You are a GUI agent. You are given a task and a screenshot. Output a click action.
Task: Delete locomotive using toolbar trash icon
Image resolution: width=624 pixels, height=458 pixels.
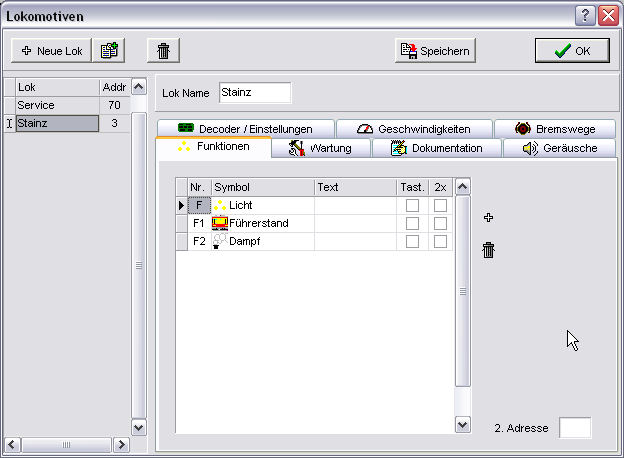coord(163,51)
